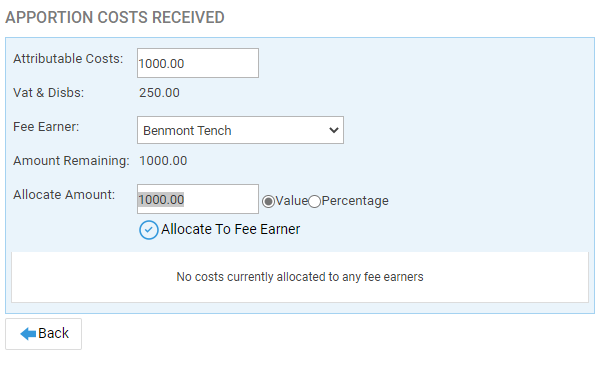Click the Percentage option label

[355, 201]
